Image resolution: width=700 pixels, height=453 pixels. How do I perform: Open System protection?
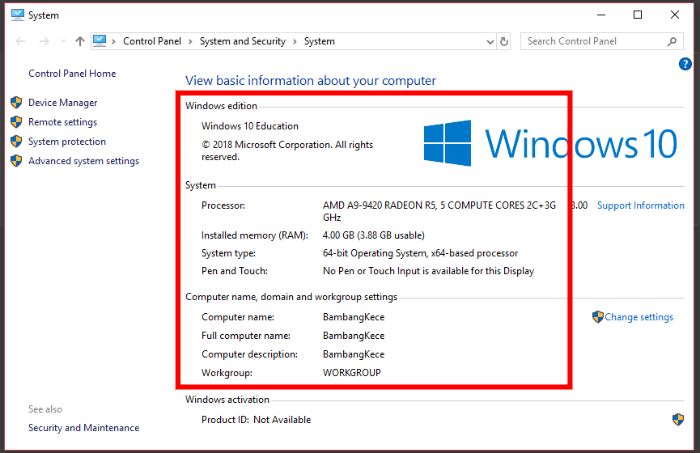click(x=67, y=141)
